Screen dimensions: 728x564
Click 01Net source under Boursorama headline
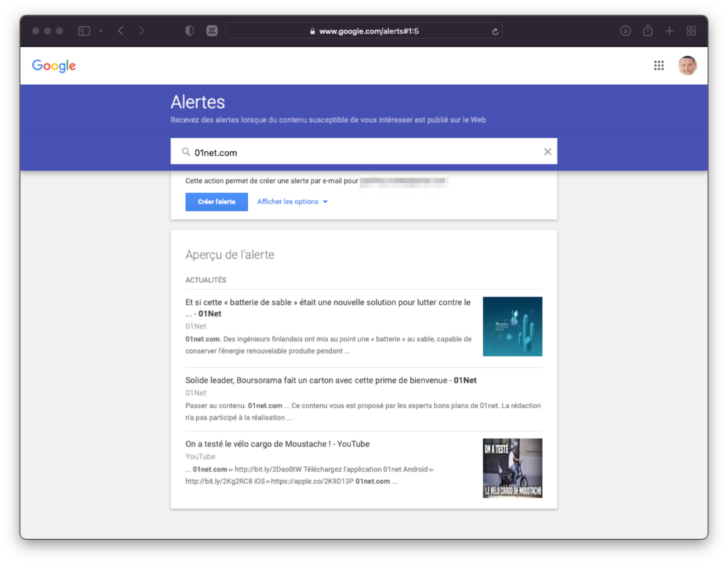(x=196, y=393)
